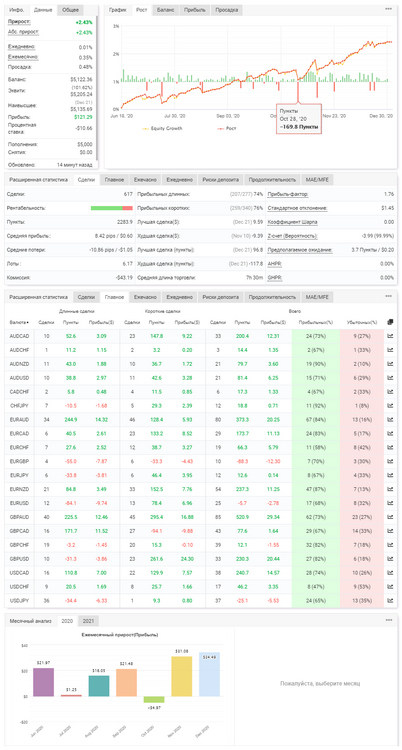Click Dec 2020 light blue bar

[x=209, y=674]
